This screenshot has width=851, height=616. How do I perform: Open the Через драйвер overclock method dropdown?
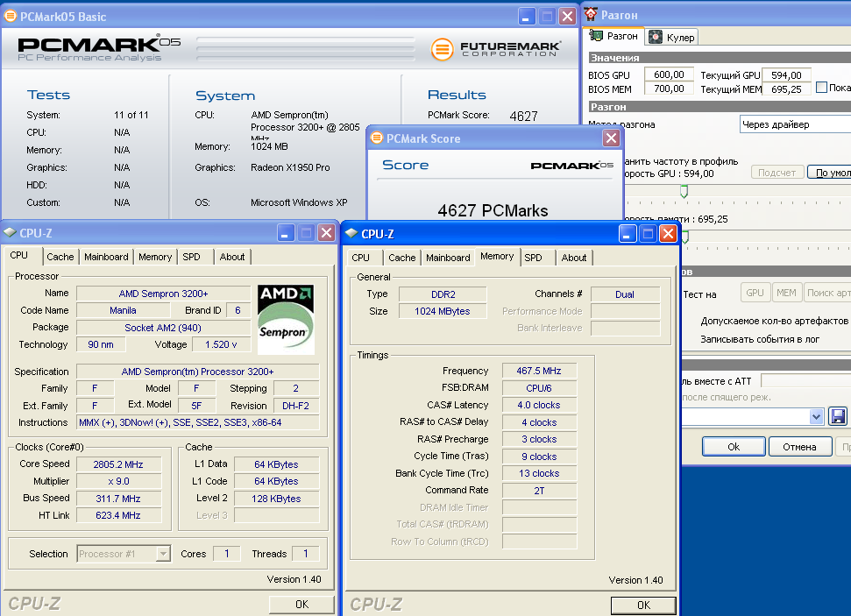pyautogui.click(x=795, y=124)
